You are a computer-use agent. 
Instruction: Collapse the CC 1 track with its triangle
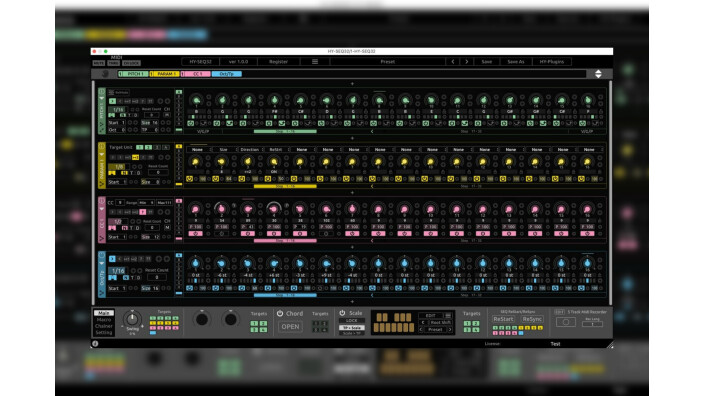[x=102, y=209]
